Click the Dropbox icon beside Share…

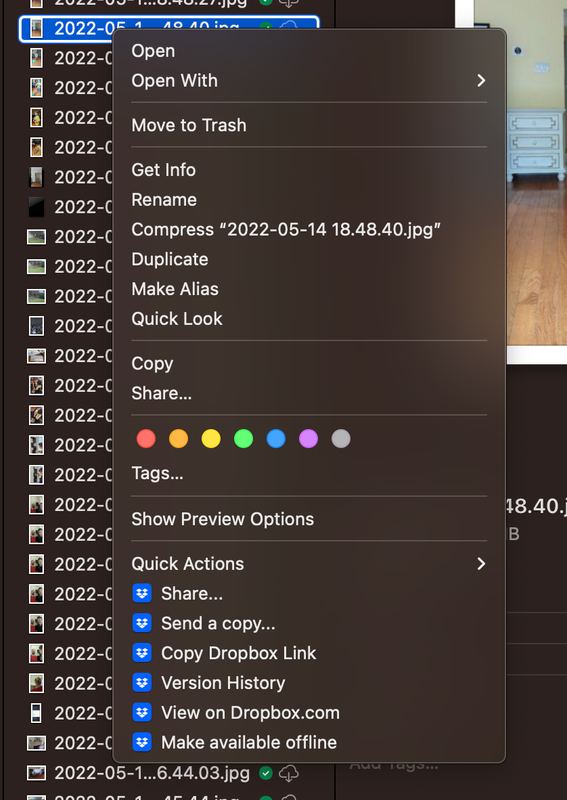(142, 593)
